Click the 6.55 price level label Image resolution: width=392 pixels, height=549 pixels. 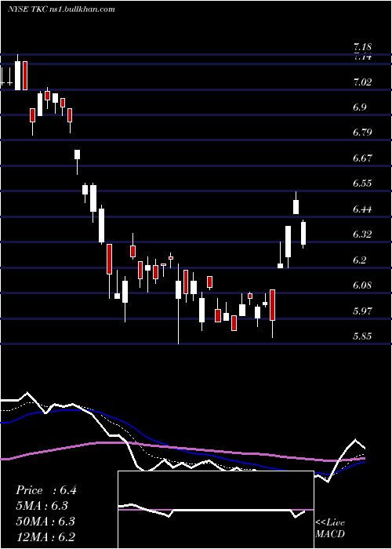362,184
